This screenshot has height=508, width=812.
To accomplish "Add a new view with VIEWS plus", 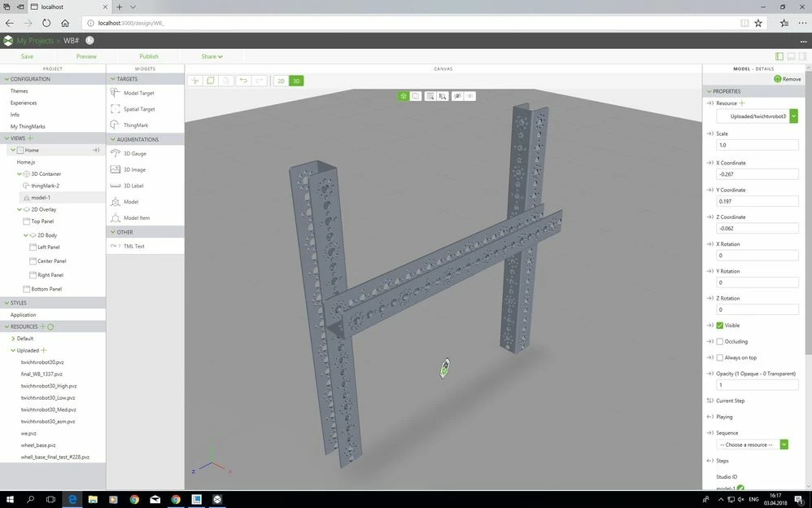I will pos(30,138).
